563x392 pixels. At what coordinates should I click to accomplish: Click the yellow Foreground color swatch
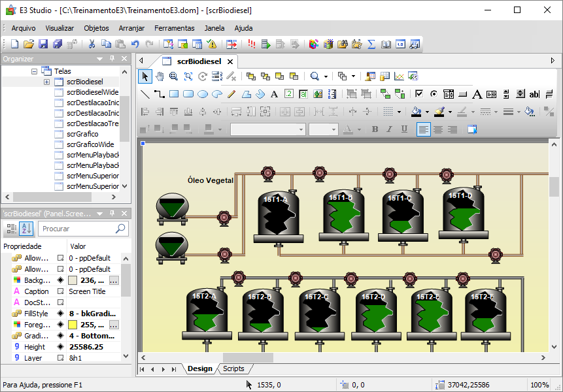click(73, 324)
